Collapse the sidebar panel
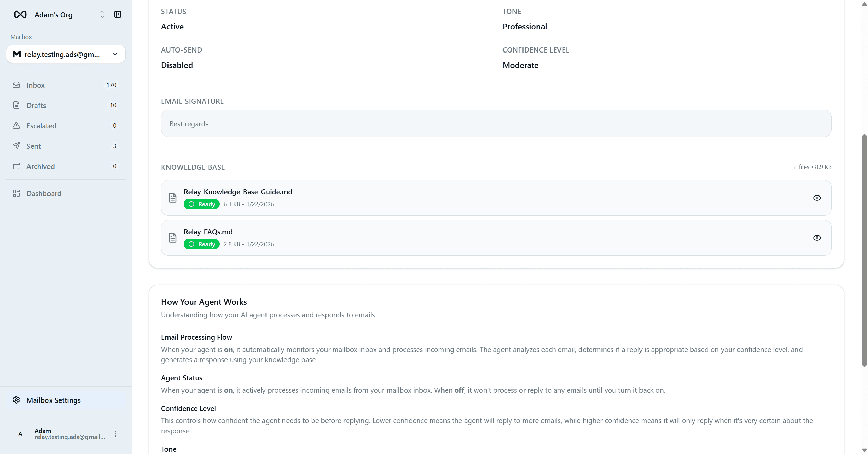Viewport: 868px width, 454px height. point(117,14)
